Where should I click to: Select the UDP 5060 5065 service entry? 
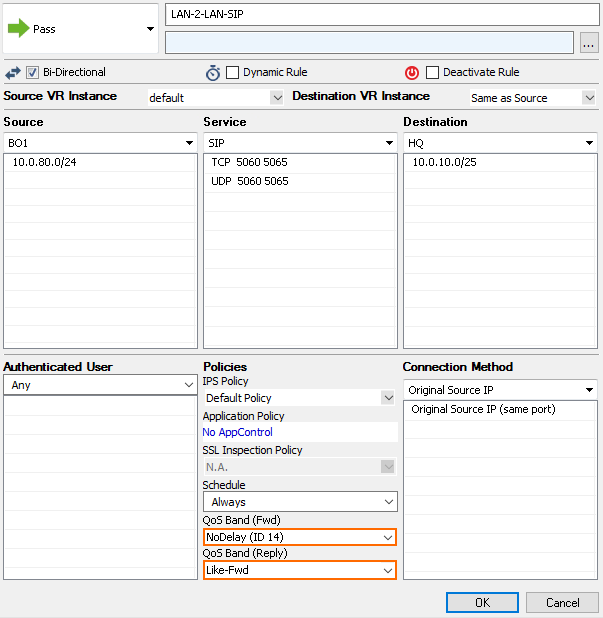coord(249,181)
